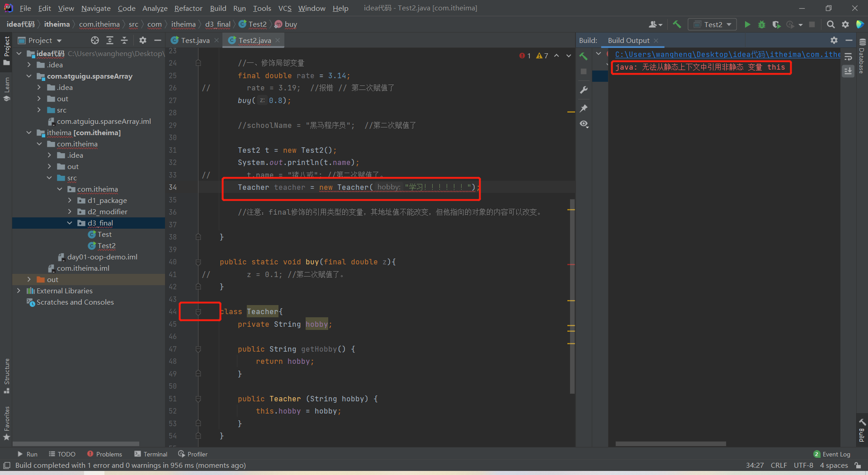Collapse the com.atguigu.sparseArray module
This screenshot has height=475, width=868.
[29, 76]
